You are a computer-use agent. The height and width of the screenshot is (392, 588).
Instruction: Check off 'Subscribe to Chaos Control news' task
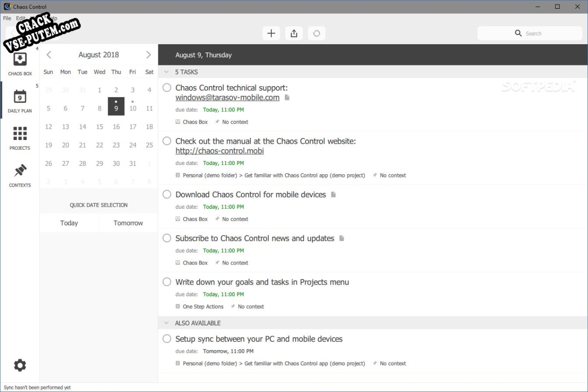click(x=167, y=238)
